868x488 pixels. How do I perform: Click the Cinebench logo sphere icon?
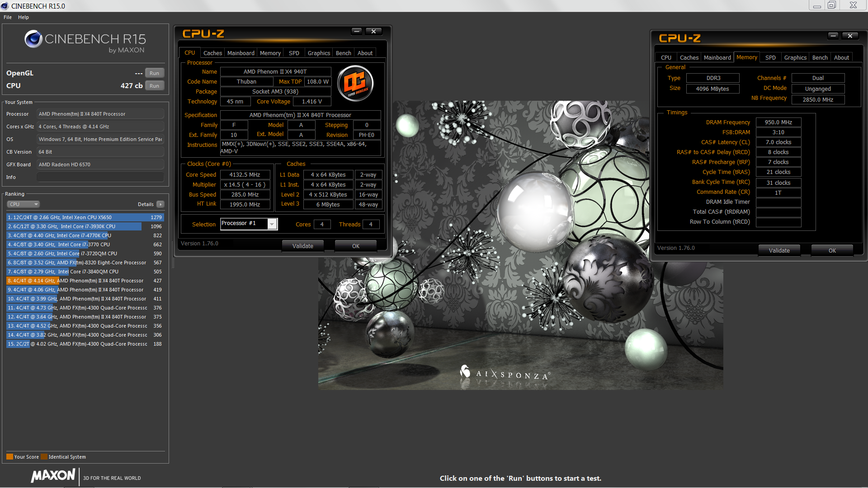33,39
